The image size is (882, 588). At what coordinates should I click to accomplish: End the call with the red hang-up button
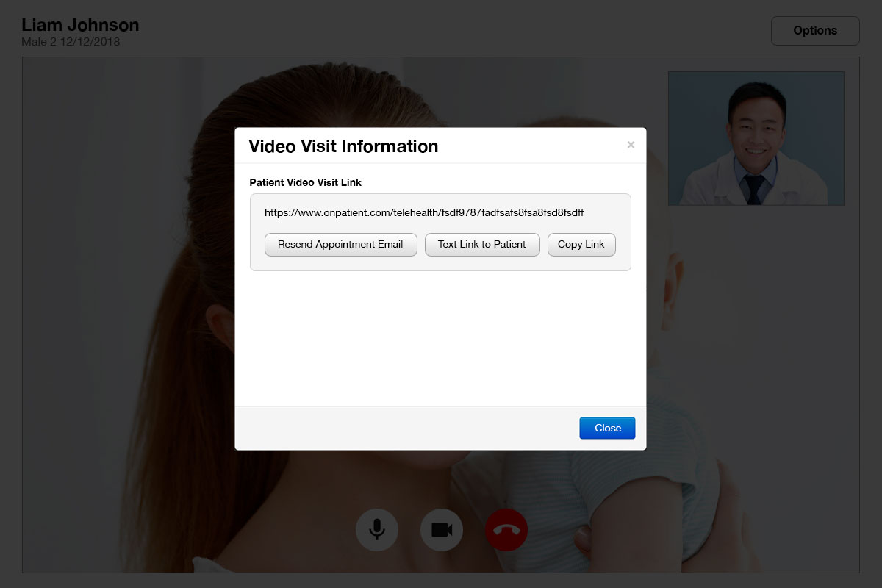coord(506,530)
